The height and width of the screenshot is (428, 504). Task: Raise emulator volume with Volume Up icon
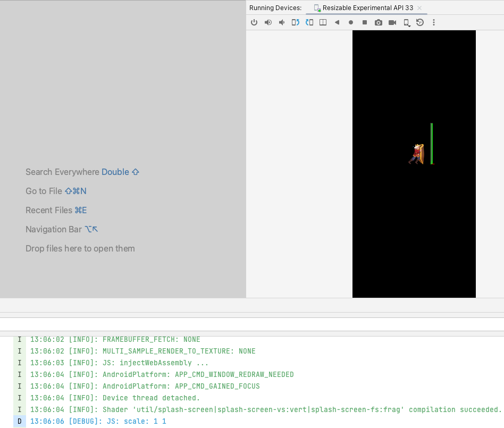point(268,22)
